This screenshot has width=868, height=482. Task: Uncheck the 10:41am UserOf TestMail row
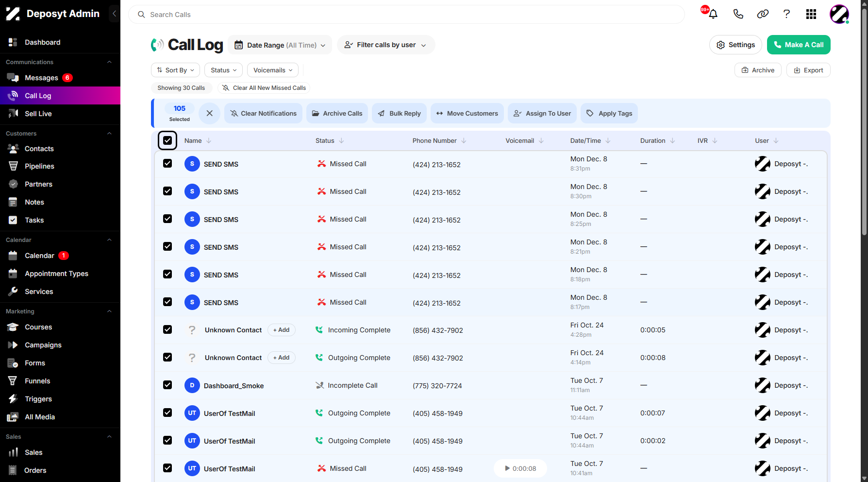167,468
